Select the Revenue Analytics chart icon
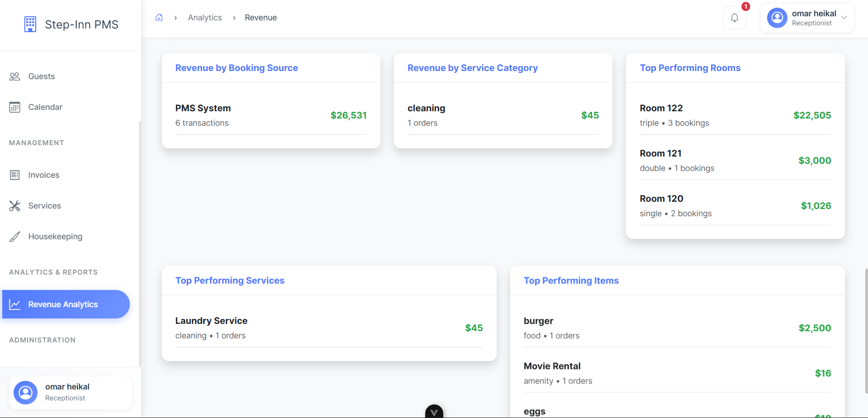 point(15,304)
